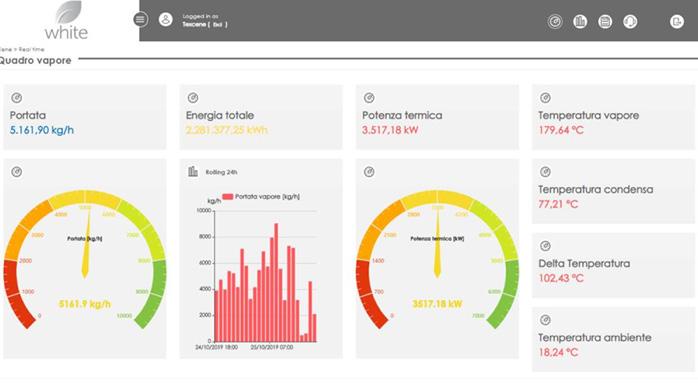Click the user profile avatar icon
This screenshot has height=389, width=698.
pos(166,19)
